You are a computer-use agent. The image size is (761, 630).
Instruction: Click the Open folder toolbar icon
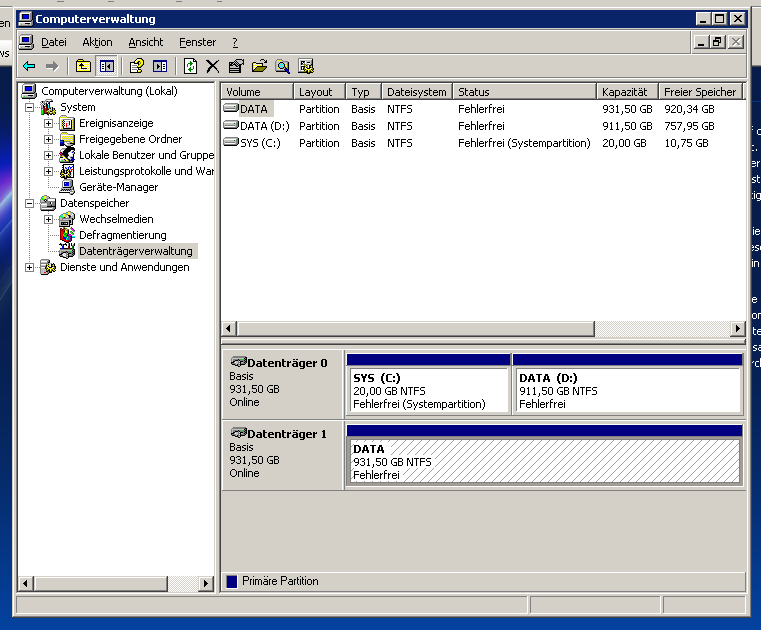259,66
